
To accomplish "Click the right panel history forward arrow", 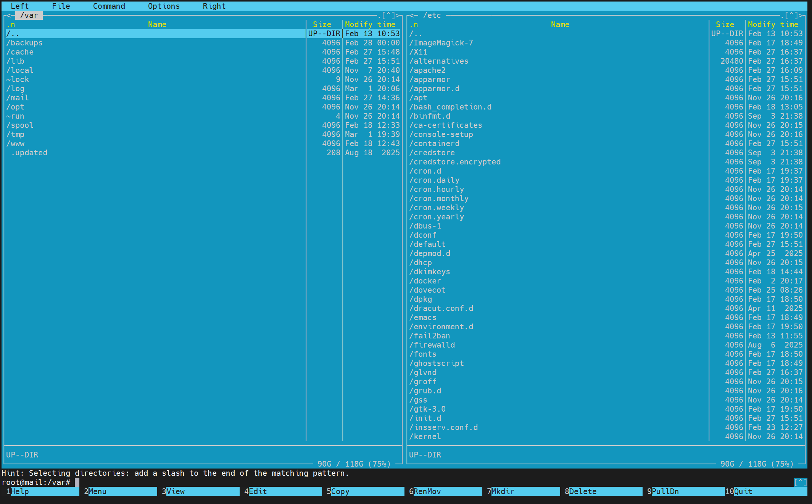I will click(801, 16).
